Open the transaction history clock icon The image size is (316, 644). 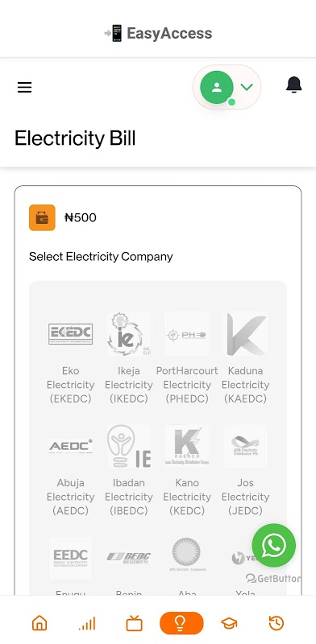coord(276,623)
